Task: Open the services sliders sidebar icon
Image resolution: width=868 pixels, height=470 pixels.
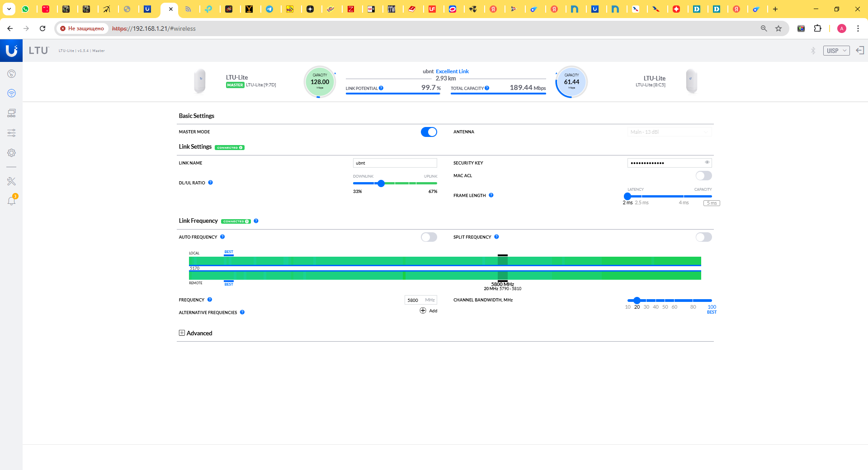Action: point(11,133)
